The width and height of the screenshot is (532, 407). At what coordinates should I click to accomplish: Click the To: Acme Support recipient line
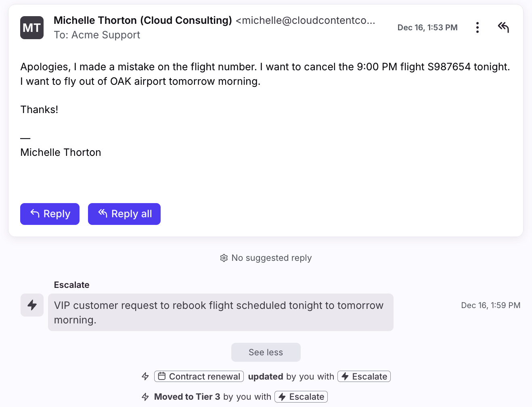pyautogui.click(x=97, y=35)
